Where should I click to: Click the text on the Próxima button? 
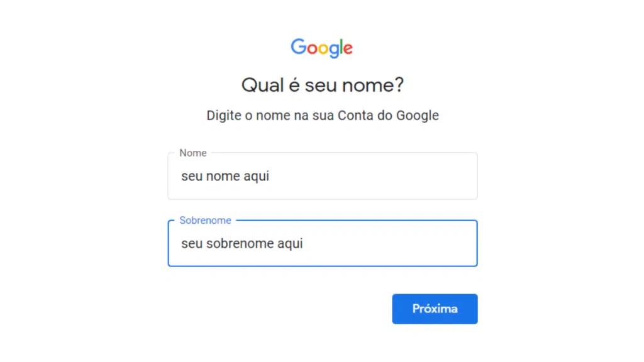[x=435, y=309]
